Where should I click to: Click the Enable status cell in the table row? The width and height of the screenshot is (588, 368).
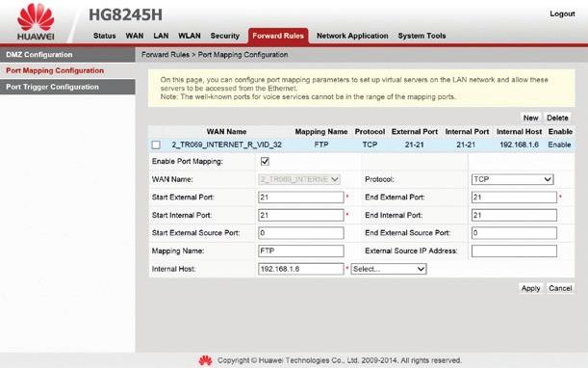coord(559,145)
